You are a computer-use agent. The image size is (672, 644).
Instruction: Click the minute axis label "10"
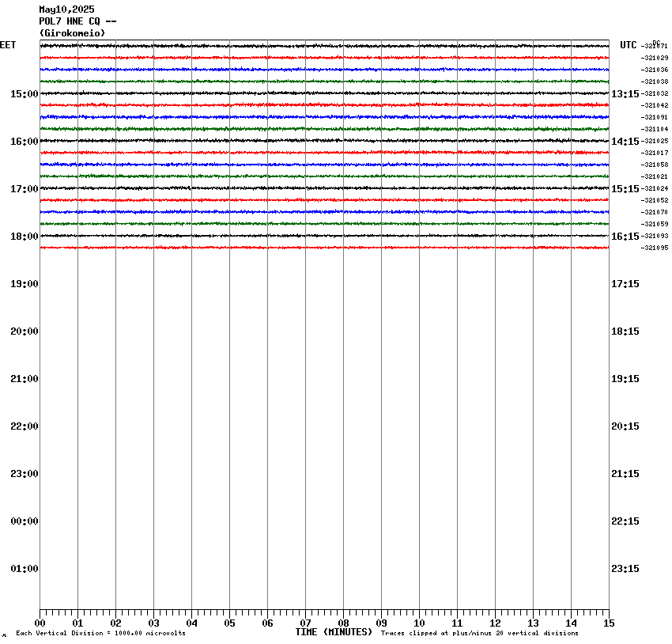(x=419, y=623)
